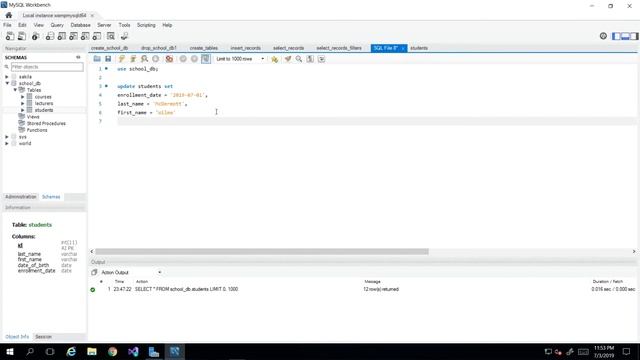Switch to Session info tab

[x=43, y=337]
